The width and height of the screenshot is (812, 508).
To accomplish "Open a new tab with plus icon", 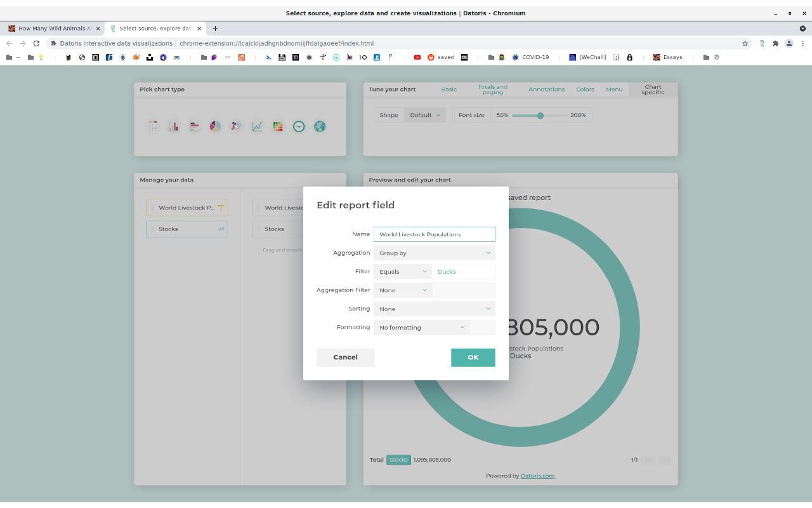I will (x=215, y=28).
